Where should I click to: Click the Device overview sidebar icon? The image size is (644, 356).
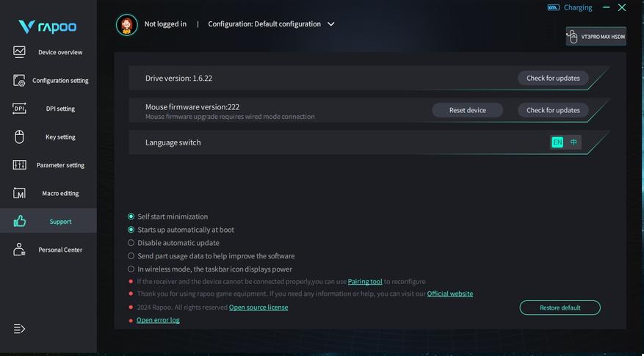coord(19,52)
